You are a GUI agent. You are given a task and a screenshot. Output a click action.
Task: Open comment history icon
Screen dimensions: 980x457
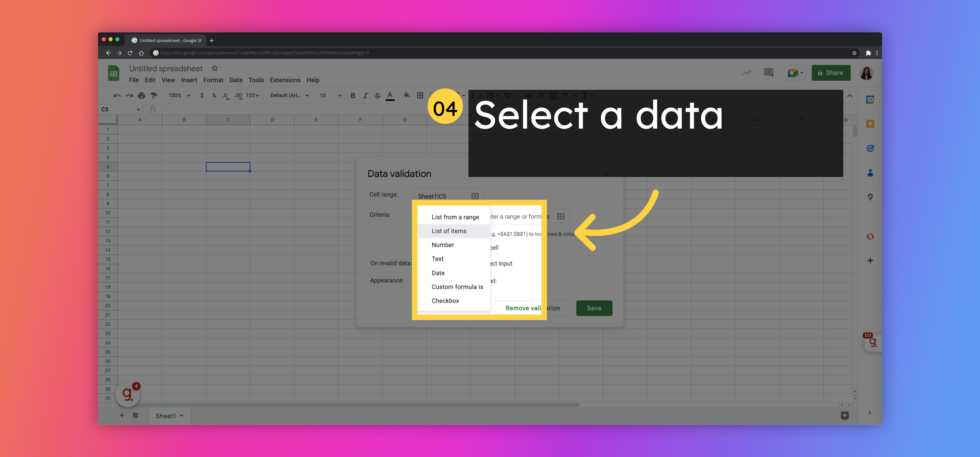tap(768, 72)
